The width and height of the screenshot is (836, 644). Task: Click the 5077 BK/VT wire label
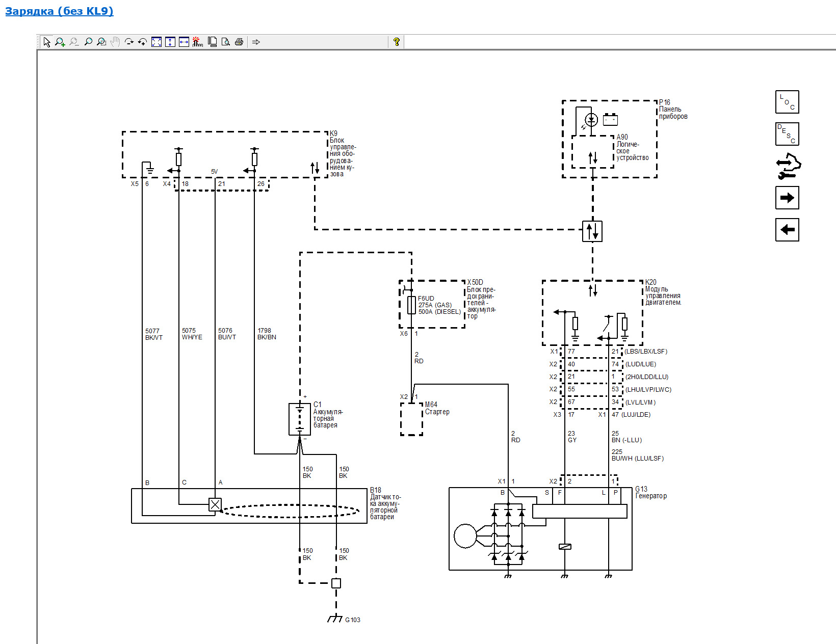coord(154,334)
